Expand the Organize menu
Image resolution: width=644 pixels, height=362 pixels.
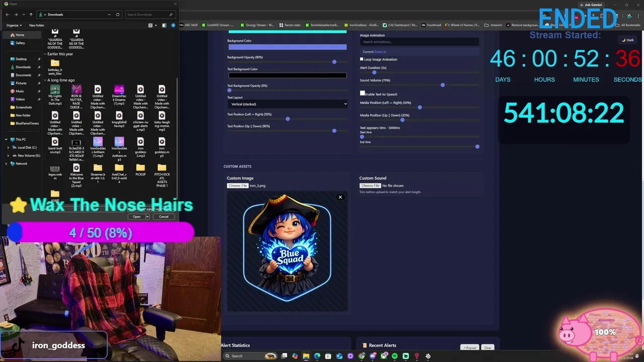[x=13, y=25]
